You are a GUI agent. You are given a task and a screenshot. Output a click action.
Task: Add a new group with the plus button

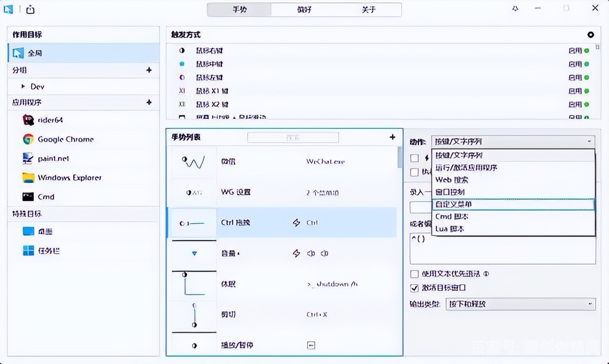(x=149, y=70)
